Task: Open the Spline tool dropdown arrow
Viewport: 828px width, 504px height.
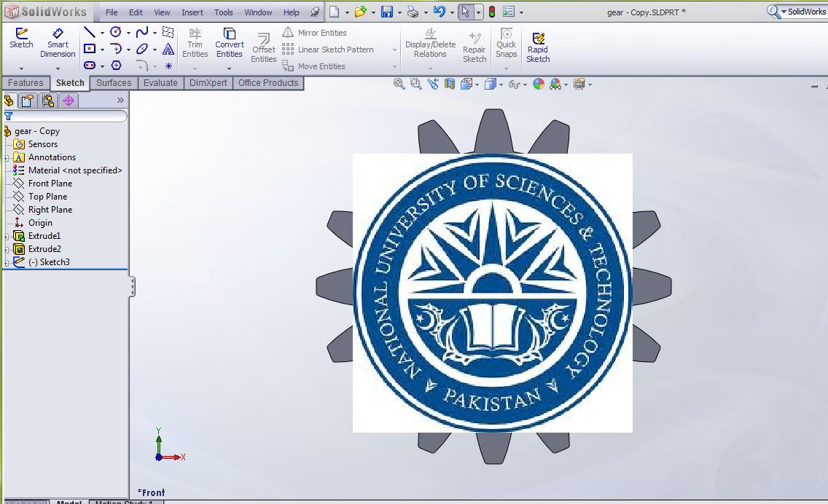Action: click(155, 33)
